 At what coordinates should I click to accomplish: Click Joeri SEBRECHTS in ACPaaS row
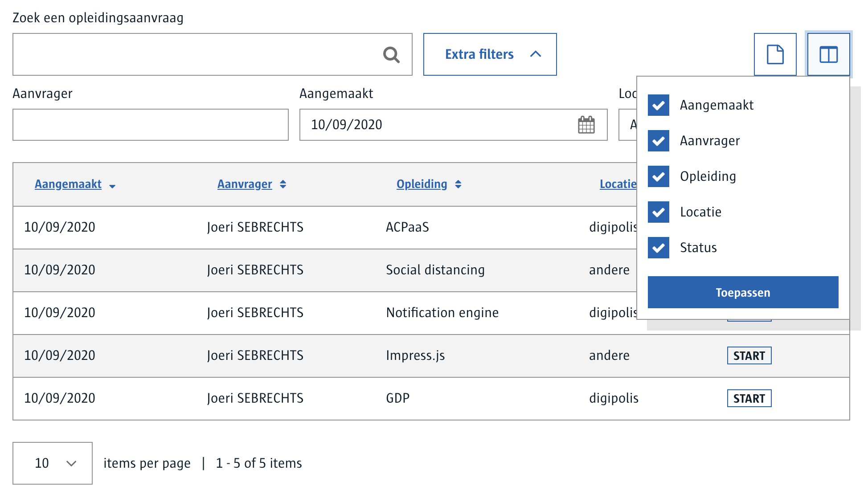pos(255,227)
